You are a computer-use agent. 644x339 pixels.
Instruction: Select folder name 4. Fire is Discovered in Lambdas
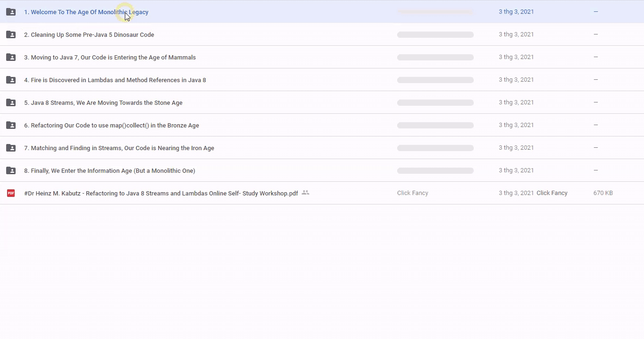click(x=115, y=80)
